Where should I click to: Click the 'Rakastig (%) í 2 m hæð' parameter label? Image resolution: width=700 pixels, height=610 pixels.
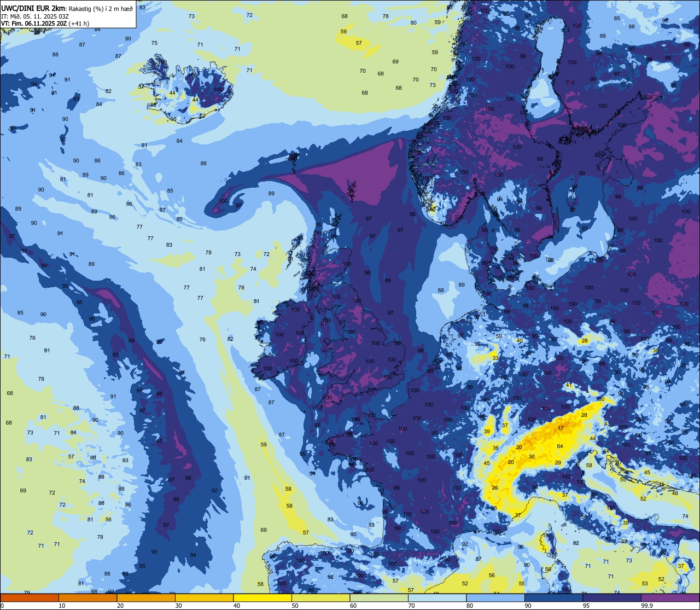tap(101, 8)
